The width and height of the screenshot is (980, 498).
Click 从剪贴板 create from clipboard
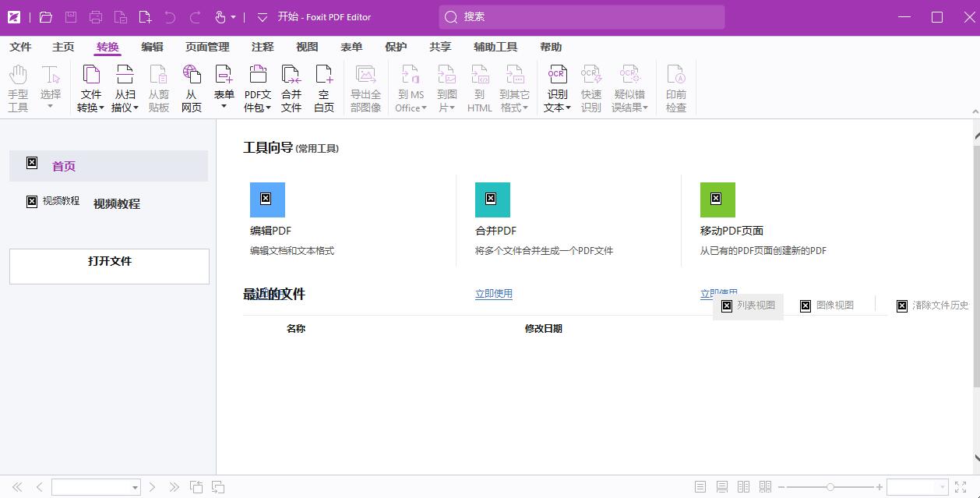coord(159,88)
